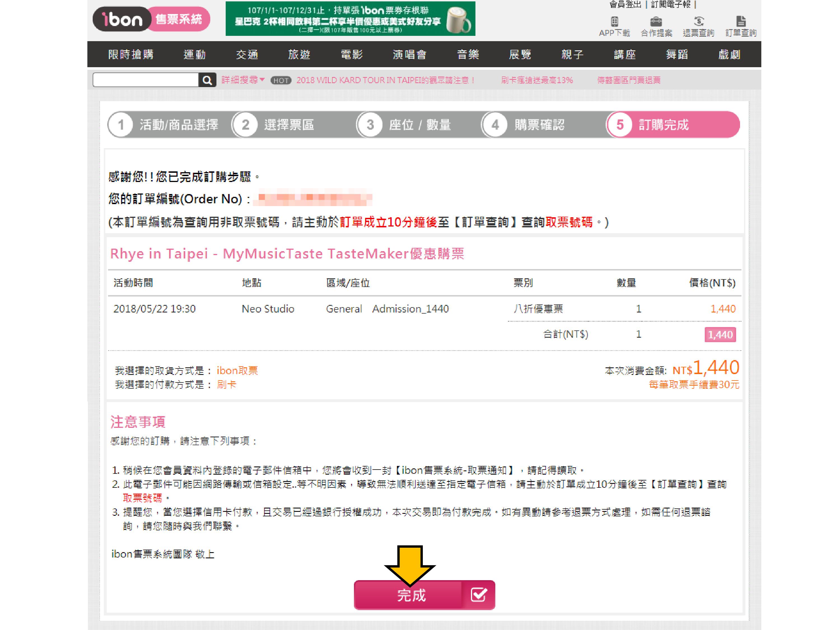Select the 限時搶購 menu item
Image resolution: width=840 pixels, height=630 pixels.
(131, 55)
